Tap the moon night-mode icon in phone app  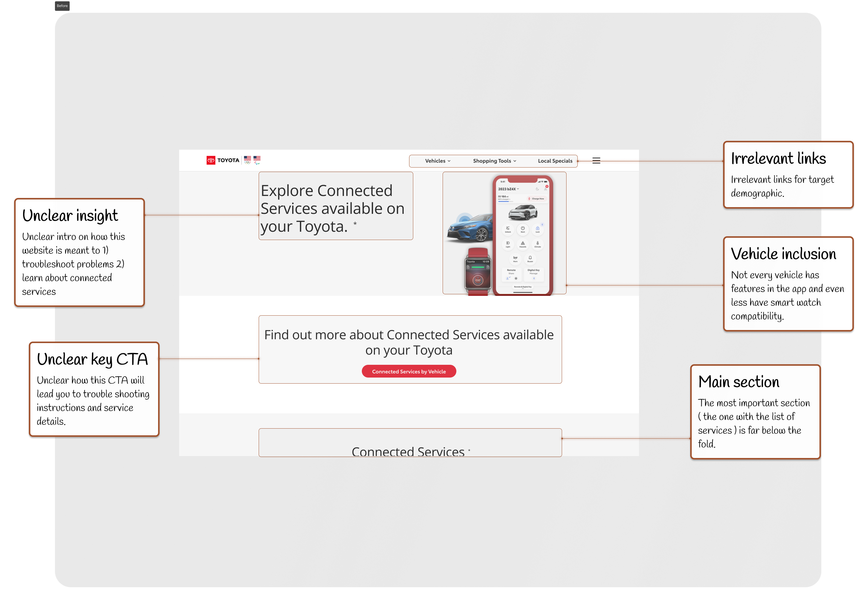point(537,189)
